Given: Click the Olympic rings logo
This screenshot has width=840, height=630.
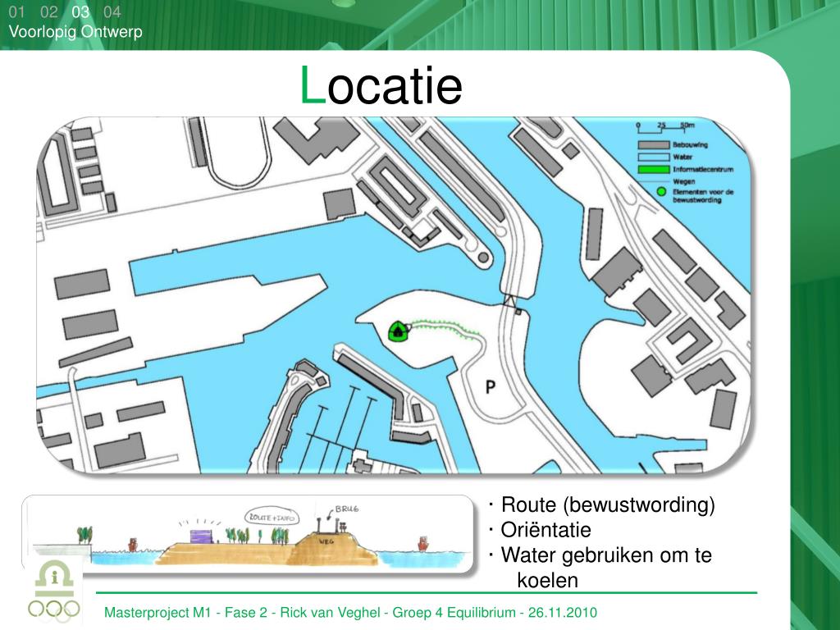Looking at the screenshot, I should click(54, 610).
